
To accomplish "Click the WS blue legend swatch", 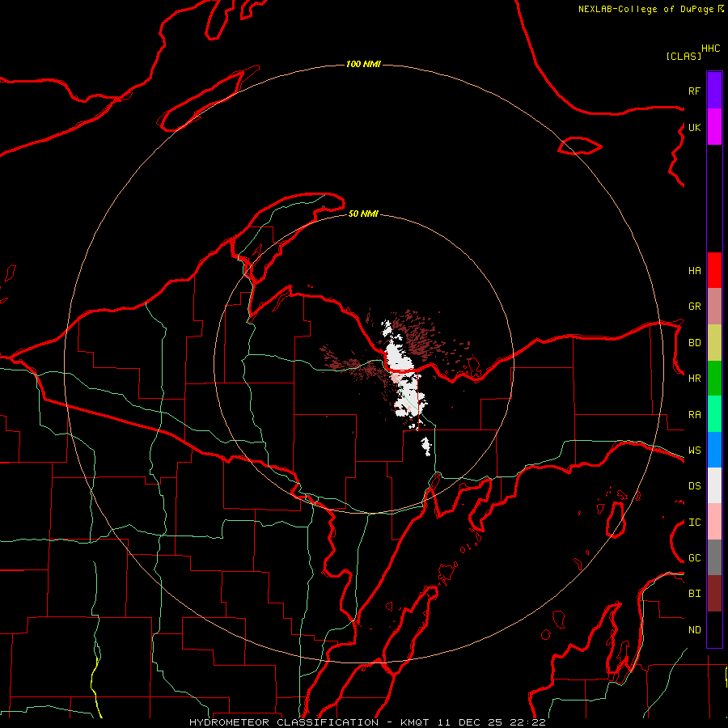I will click(714, 450).
